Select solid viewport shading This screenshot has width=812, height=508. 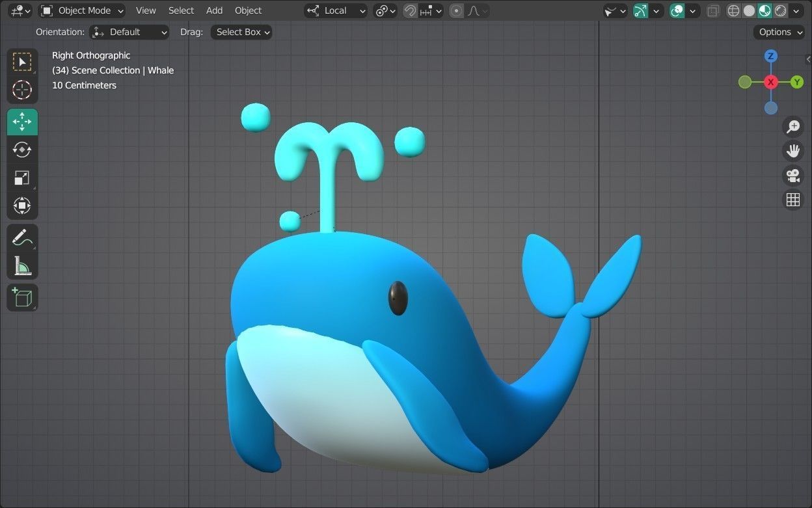pos(750,10)
